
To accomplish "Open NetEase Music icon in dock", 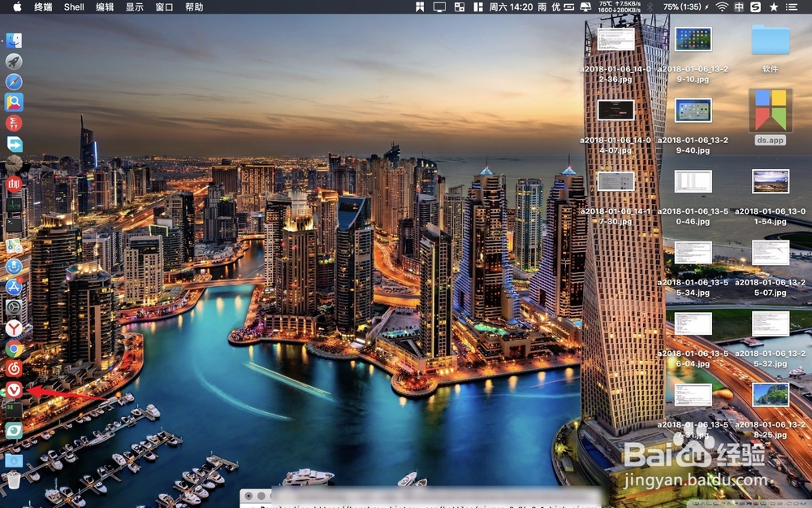I will pyautogui.click(x=14, y=368).
